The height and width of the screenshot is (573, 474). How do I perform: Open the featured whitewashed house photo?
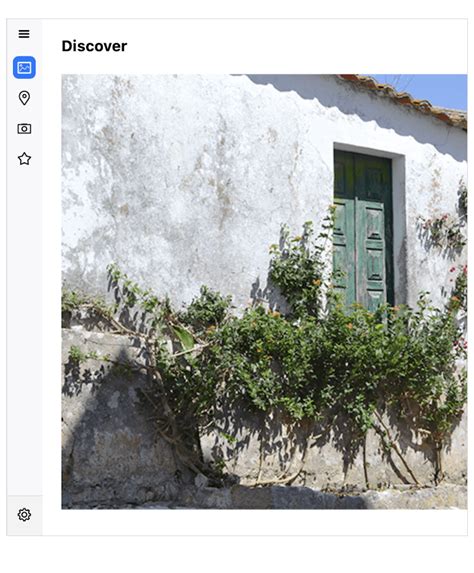(264, 292)
